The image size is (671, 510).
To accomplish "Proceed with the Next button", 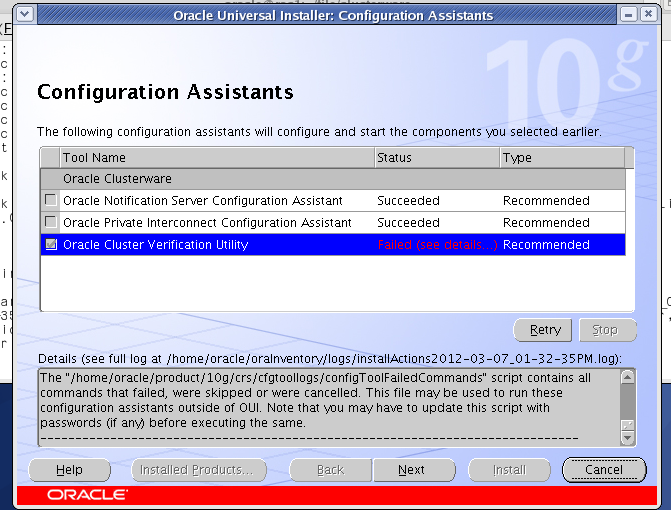I will pyautogui.click(x=414, y=470).
